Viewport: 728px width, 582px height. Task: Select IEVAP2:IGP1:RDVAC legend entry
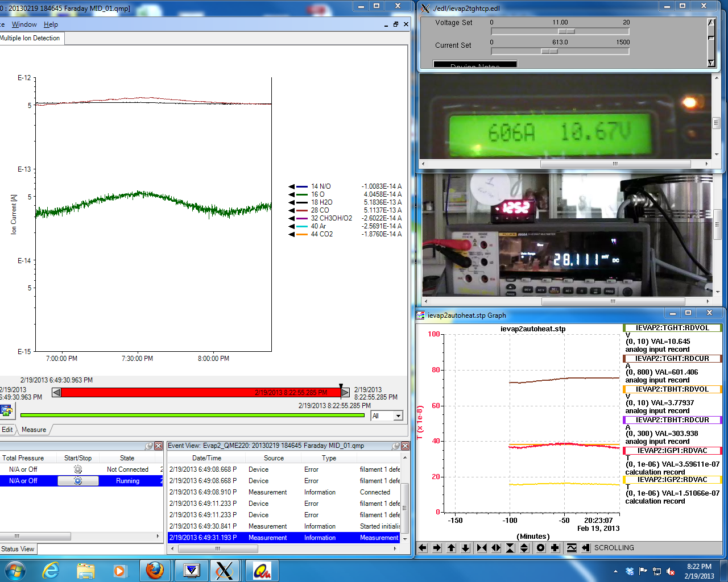(x=672, y=451)
